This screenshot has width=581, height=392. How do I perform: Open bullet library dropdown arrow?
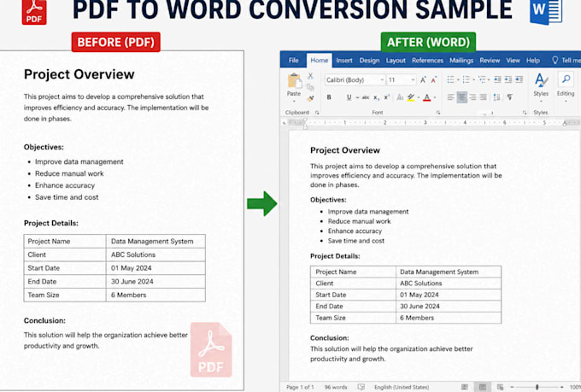pyautogui.click(x=458, y=79)
